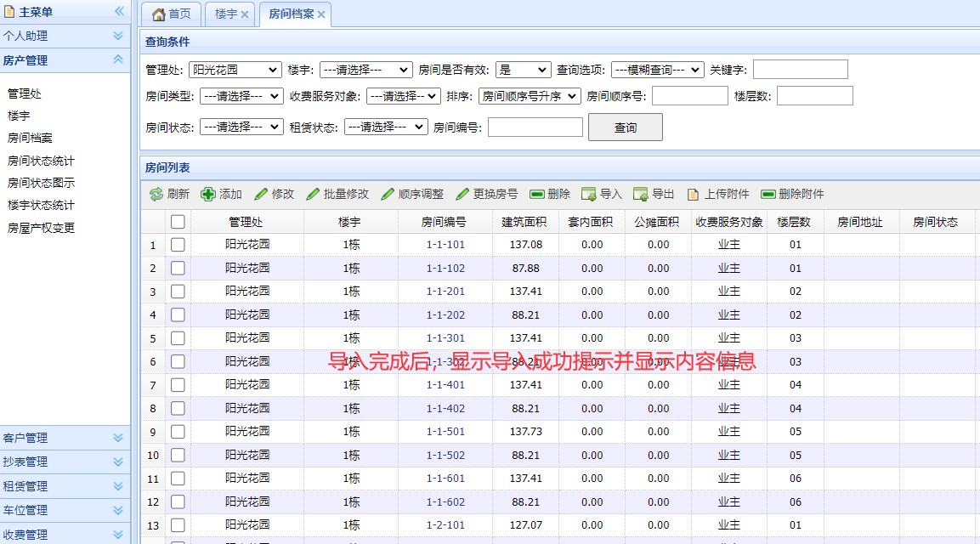Click the 修改 edit pencil icon
This screenshot has height=544, width=980.
tap(261, 195)
